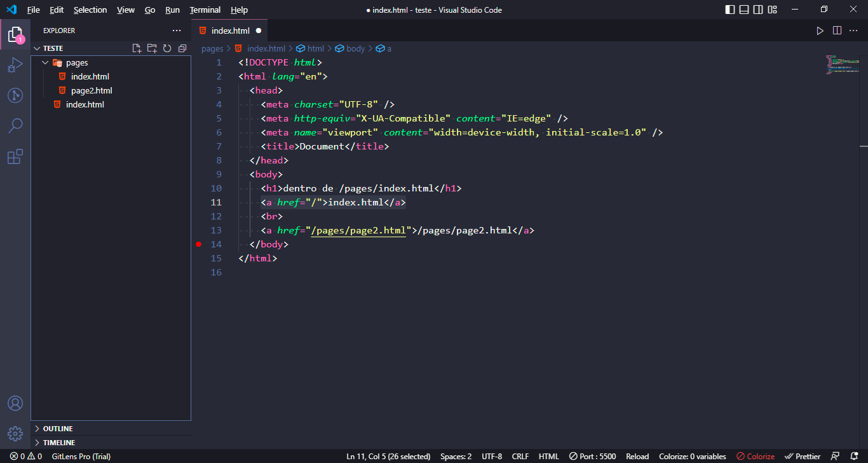Change line endings via CRLF

[x=520, y=456]
